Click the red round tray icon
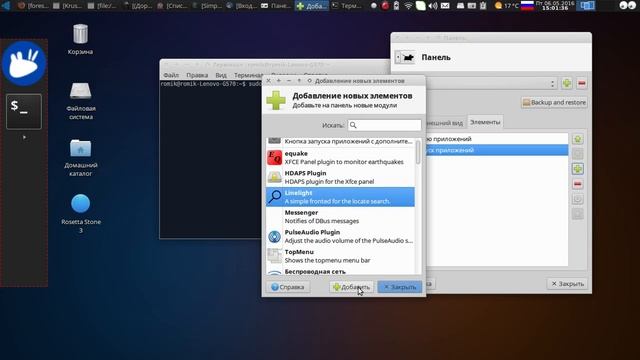Image resolution: width=640 pixels, height=360 pixels. pyautogui.click(x=385, y=6)
